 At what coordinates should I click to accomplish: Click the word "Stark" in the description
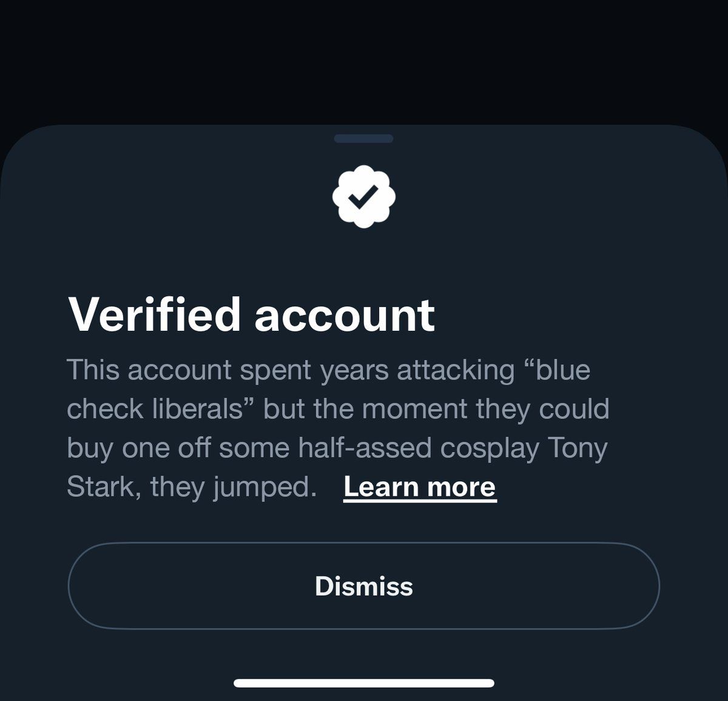tap(99, 487)
